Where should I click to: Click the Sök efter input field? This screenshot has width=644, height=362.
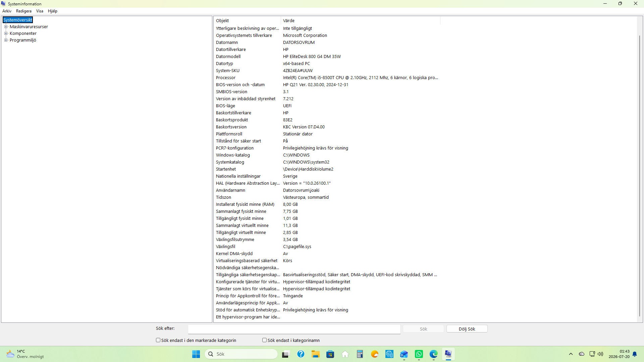click(x=294, y=329)
